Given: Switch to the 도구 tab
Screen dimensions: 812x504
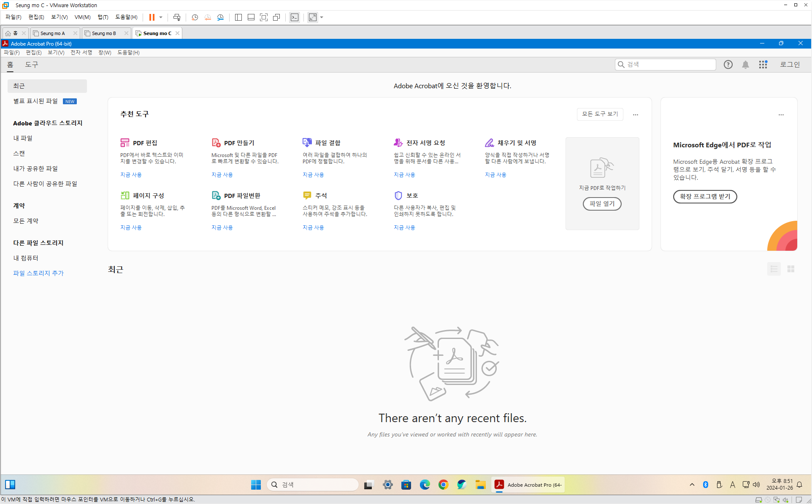Looking at the screenshot, I should click(x=32, y=65).
